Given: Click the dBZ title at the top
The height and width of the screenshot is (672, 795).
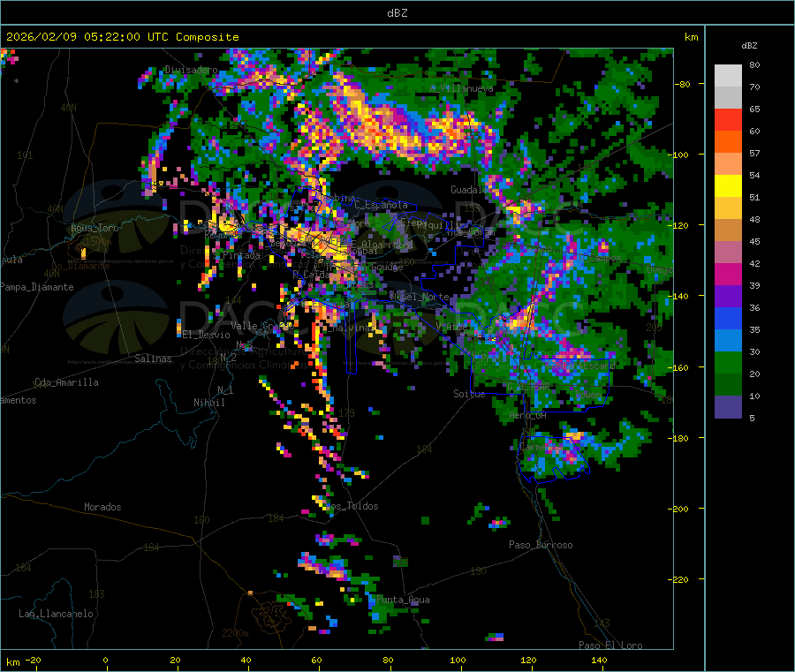Looking at the screenshot, I should click(x=397, y=13).
